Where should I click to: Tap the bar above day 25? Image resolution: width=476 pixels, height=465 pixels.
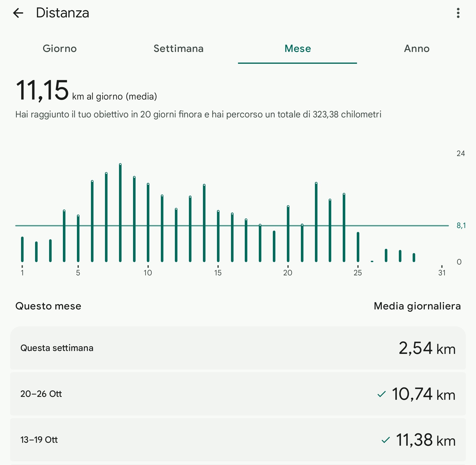(x=358, y=247)
